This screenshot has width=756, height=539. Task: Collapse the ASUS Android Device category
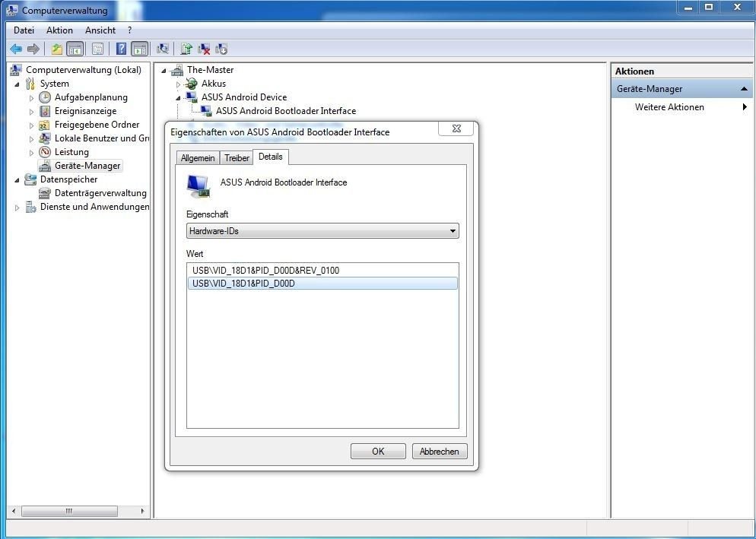point(178,98)
